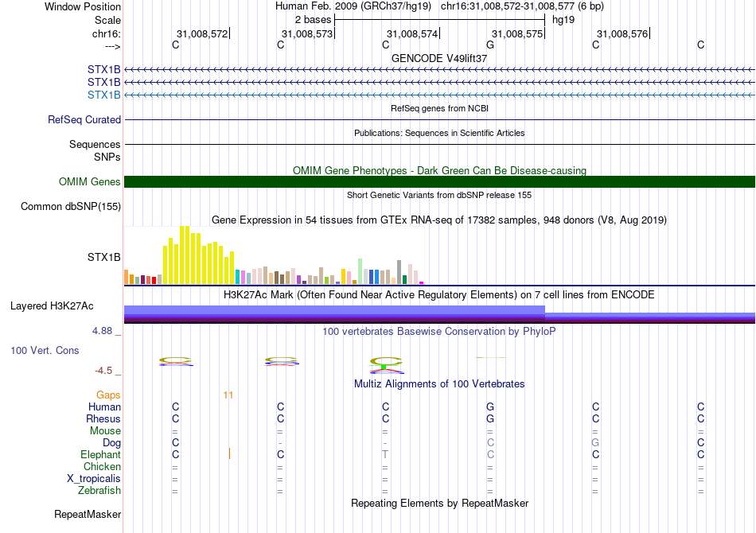Screen dimensions: 756x533
Task: Click the GTEx Gene Expression in 54 tissues title
Action: (x=439, y=220)
